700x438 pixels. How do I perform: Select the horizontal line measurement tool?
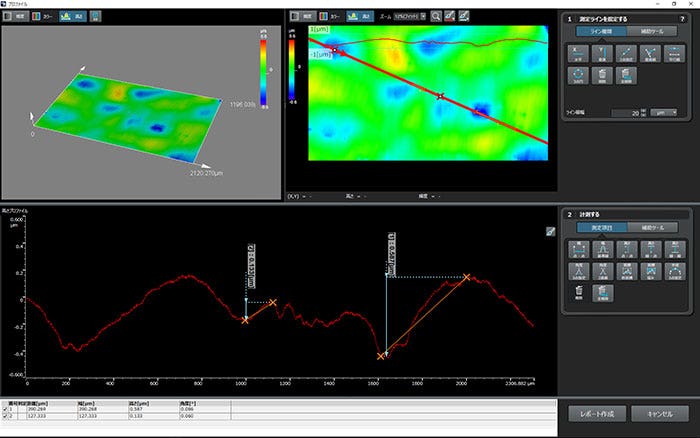579,54
